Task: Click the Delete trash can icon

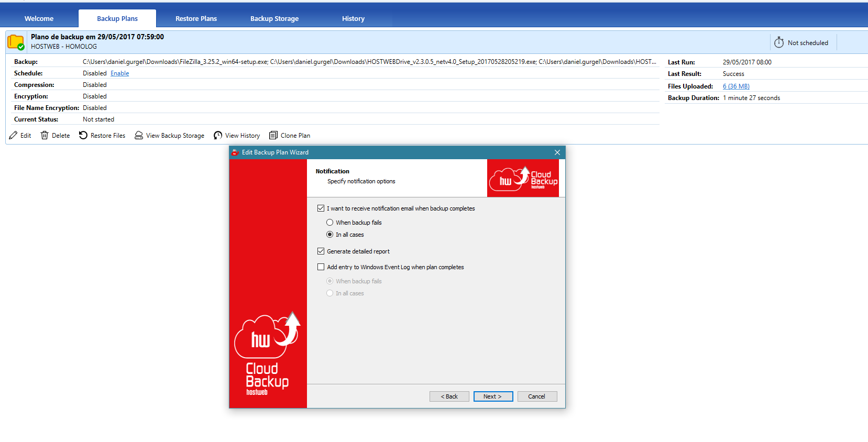Action: (45, 136)
